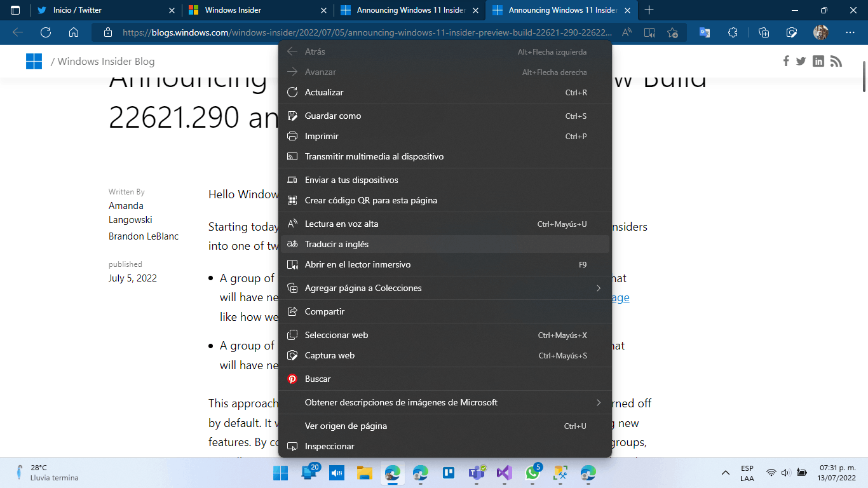The image size is (868, 488).
Task: Open a new tab with plus button
Action: tap(649, 10)
